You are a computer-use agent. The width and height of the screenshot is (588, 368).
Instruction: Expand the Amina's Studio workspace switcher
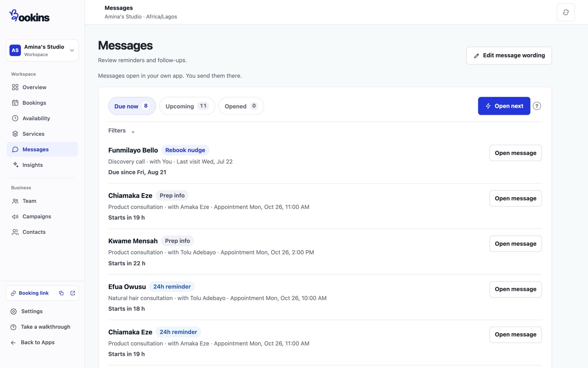(x=42, y=50)
